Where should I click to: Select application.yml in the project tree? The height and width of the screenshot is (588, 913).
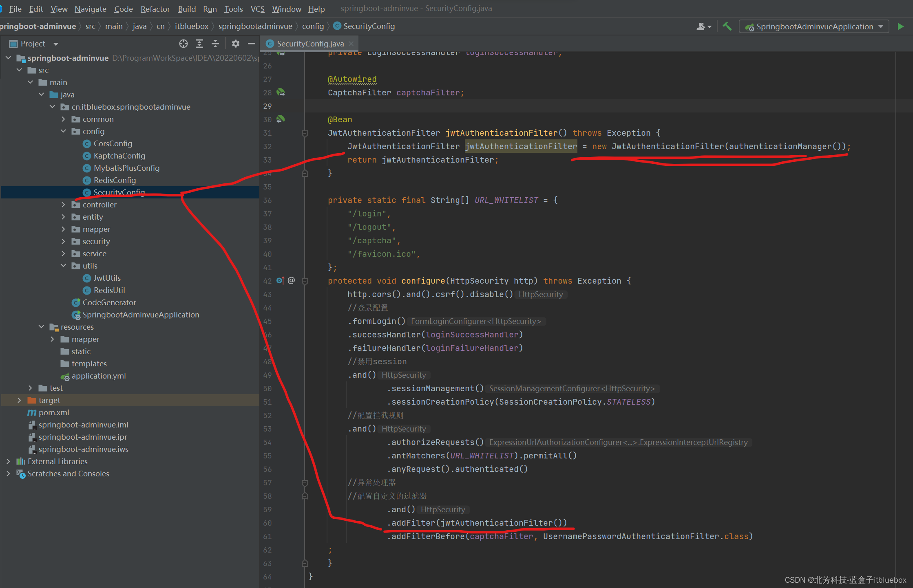point(98,376)
